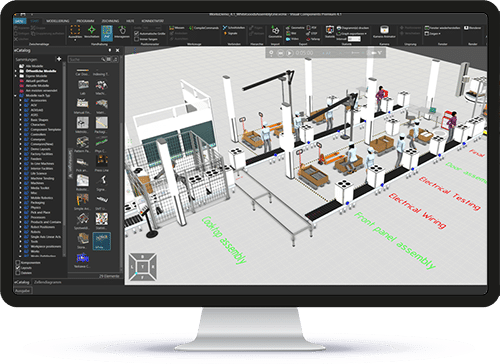
Task: Enable Automatische Größe checkbox
Action: click(137, 34)
